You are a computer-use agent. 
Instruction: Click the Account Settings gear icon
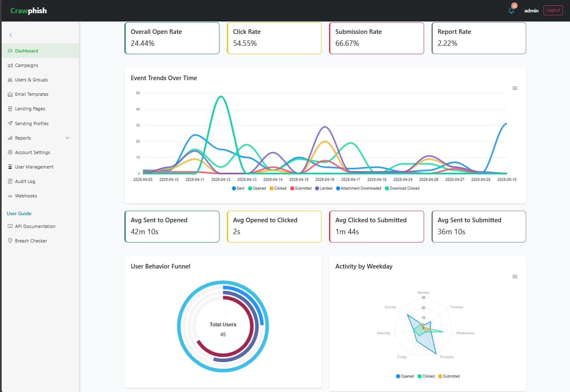(x=10, y=152)
